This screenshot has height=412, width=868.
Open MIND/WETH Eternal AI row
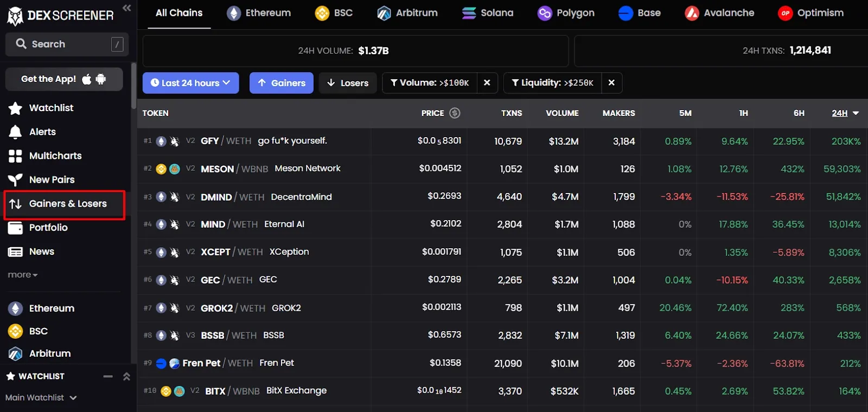502,224
